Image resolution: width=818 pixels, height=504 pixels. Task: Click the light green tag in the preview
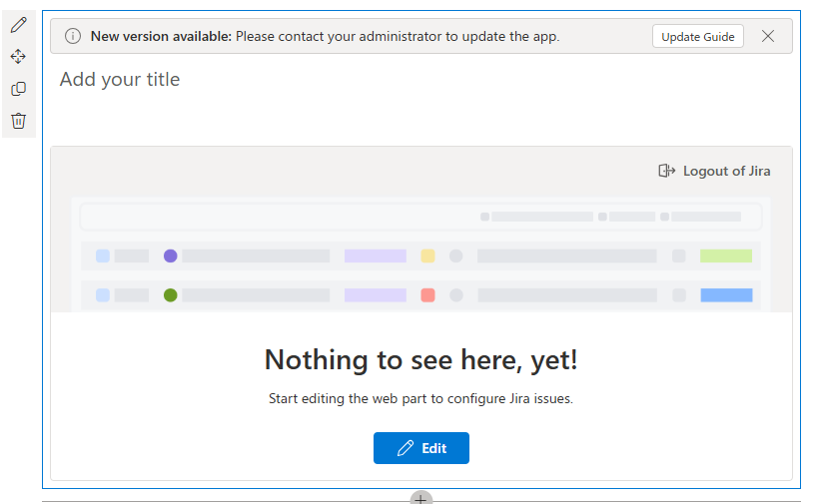pyautogui.click(x=726, y=255)
